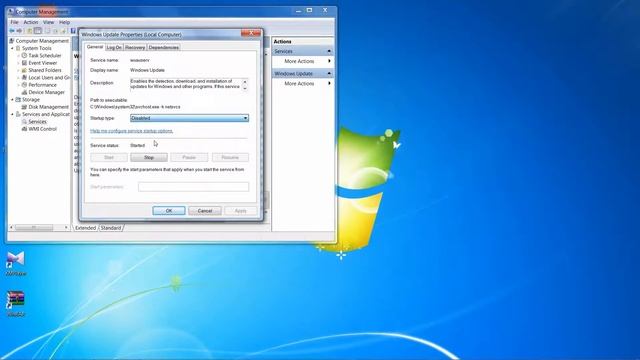Open the File menu

[14, 22]
